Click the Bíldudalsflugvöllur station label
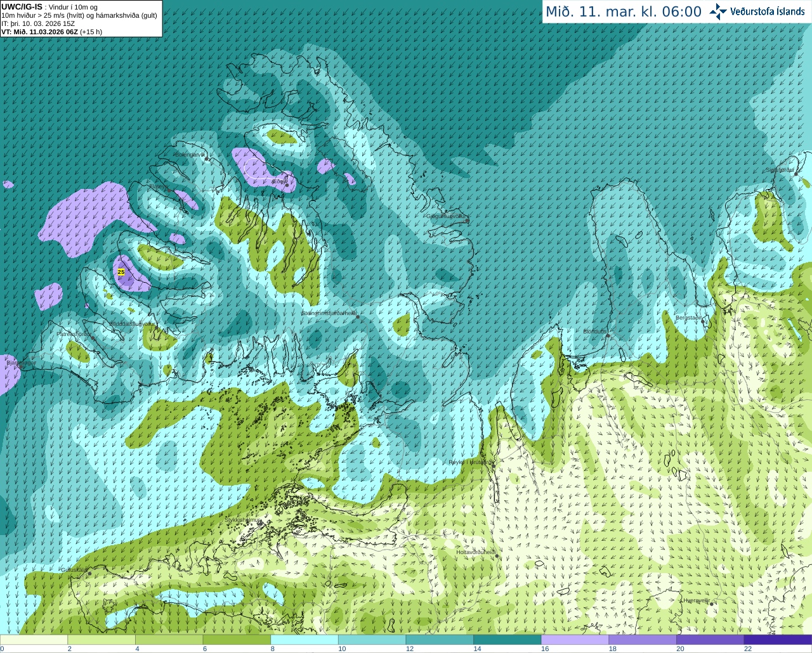 [131, 323]
